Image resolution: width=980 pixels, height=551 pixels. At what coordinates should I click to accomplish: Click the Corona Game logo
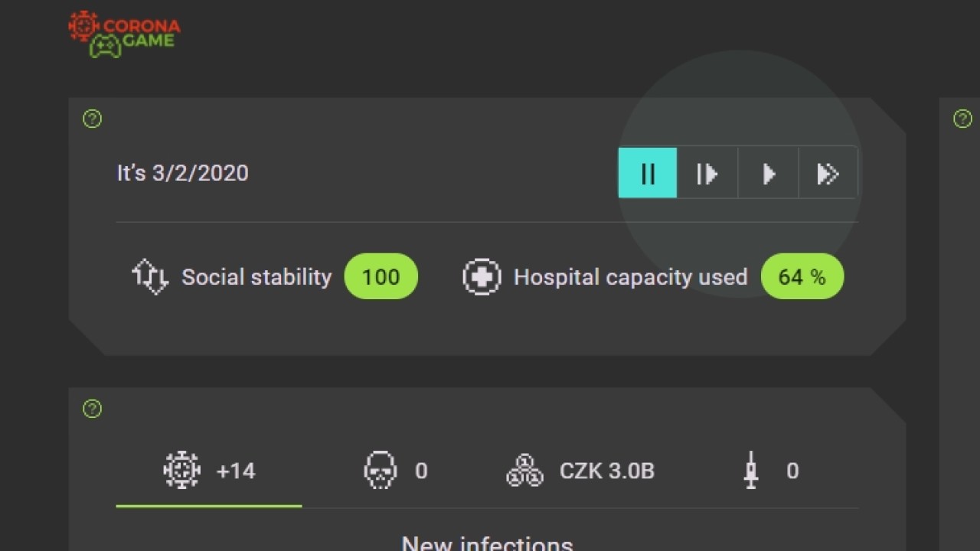[x=124, y=34]
